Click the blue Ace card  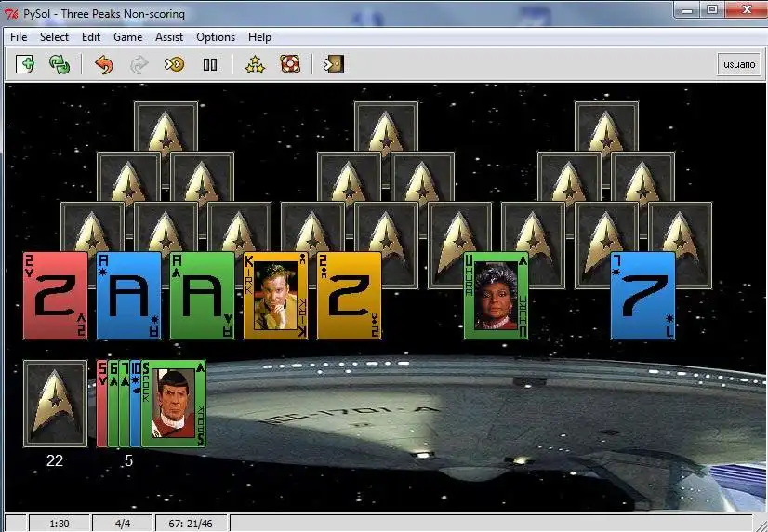129,296
